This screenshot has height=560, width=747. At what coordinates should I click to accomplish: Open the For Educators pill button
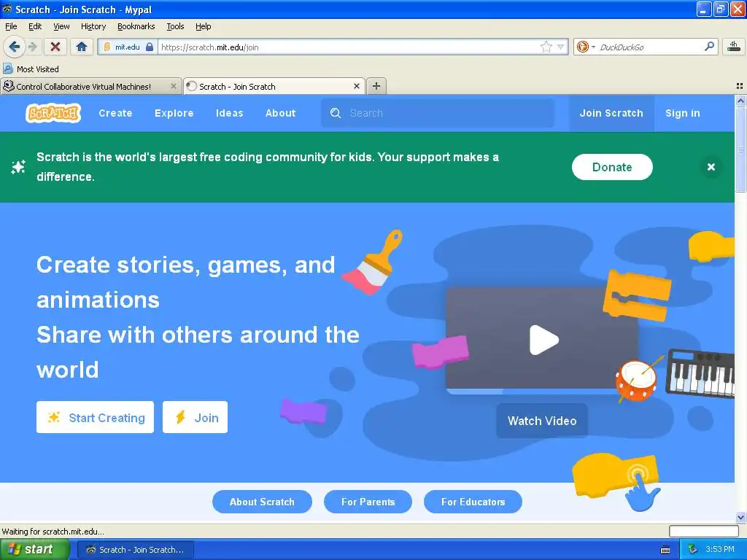coord(473,502)
